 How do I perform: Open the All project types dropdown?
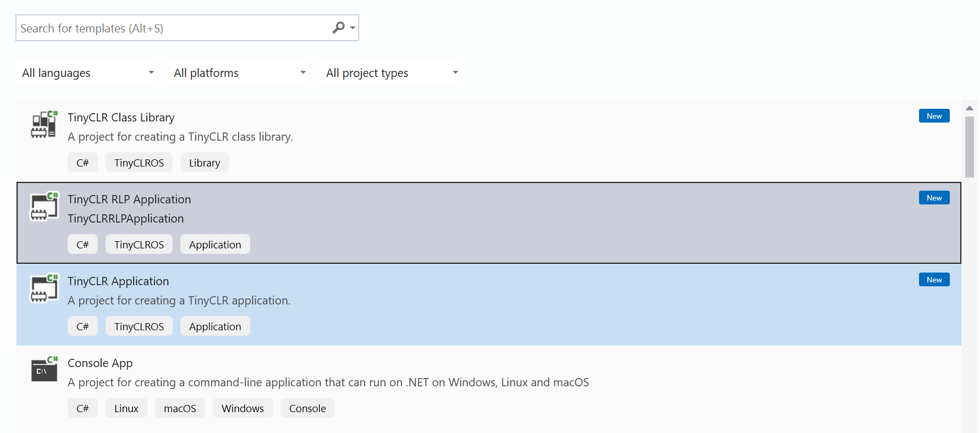pos(391,73)
